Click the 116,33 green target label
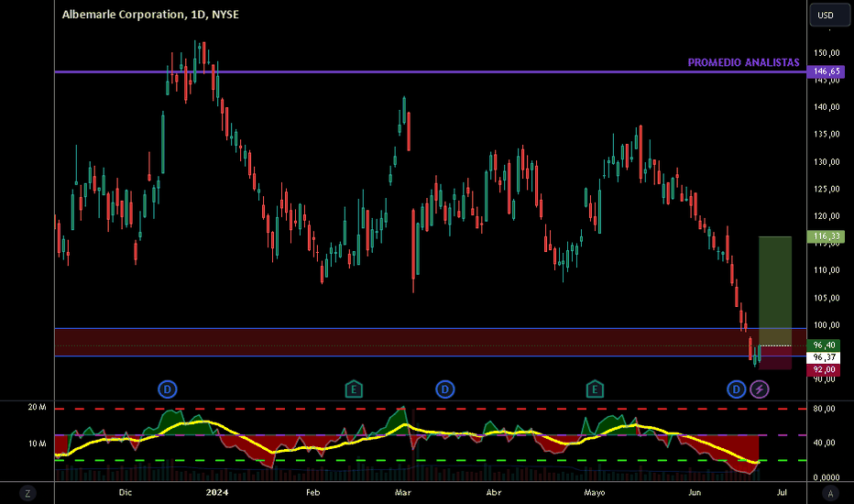Screen dimensions: 854x504 coord(826,236)
